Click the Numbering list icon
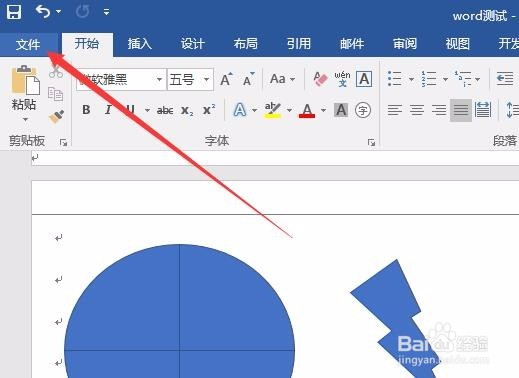519x378 pixels. [x=429, y=79]
